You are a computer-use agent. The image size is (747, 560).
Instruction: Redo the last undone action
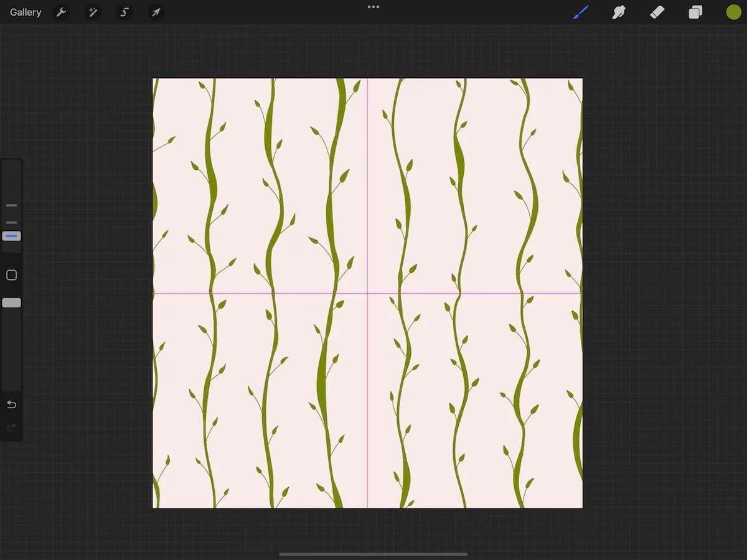click(11, 427)
